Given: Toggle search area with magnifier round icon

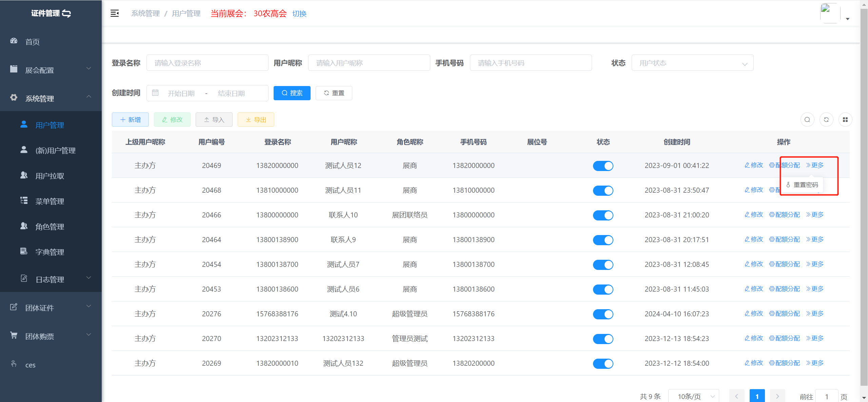Looking at the screenshot, I should (x=807, y=120).
